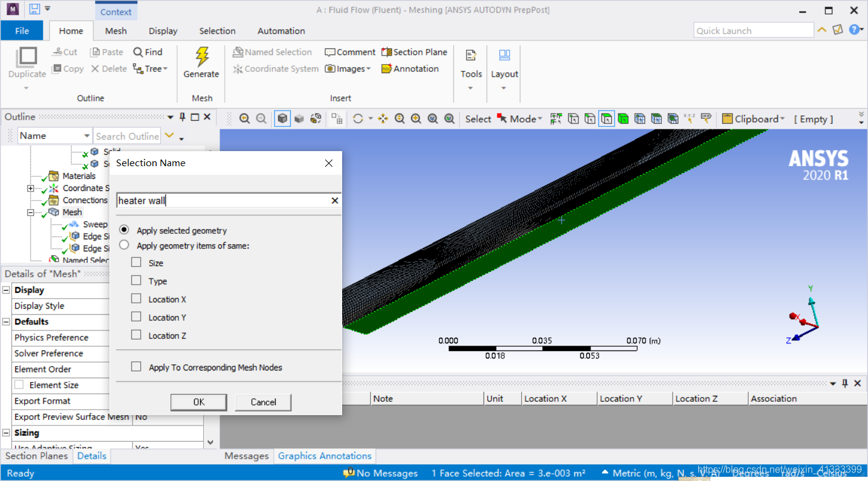Click the save icon in title bar
Viewport: 868px width, 481px height.
[34, 9]
